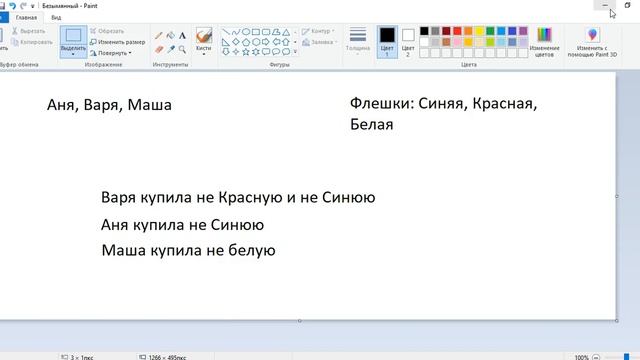Image resolution: width=640 pixels, height=360 pixels.
Task: Choose the Pentagon shape
Action: tap(246, 42)
